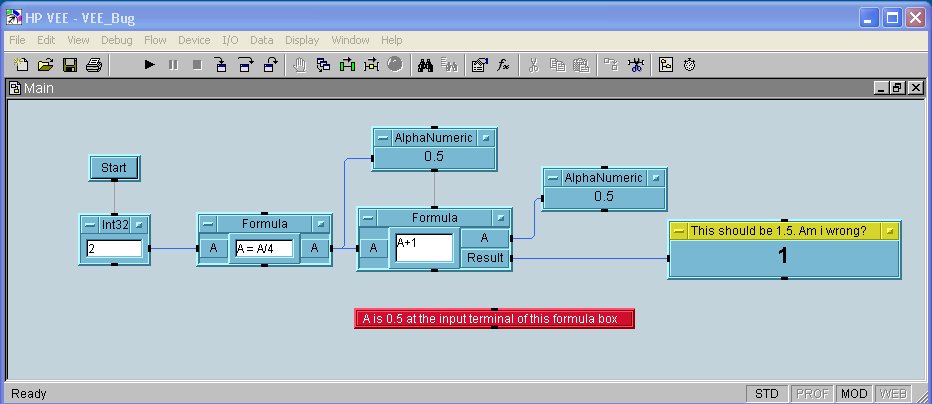Open object menu of the A+1 Formula box

point(367,217)
